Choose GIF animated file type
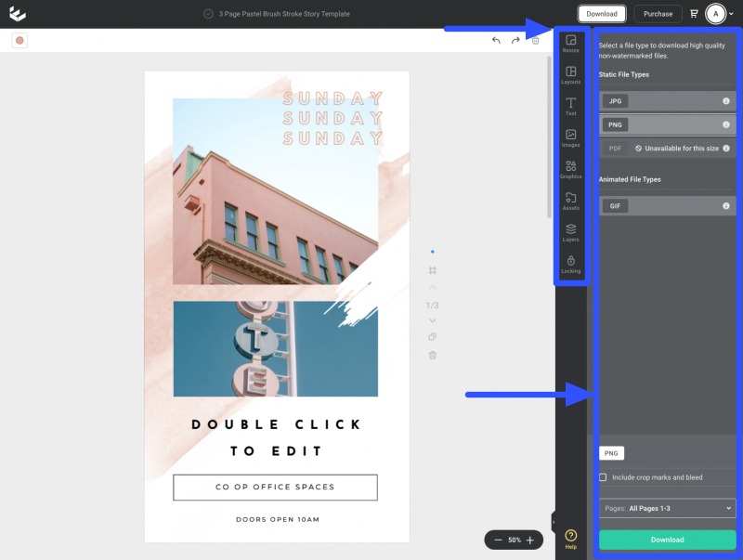The image size is (743, 560). (615, 205)
